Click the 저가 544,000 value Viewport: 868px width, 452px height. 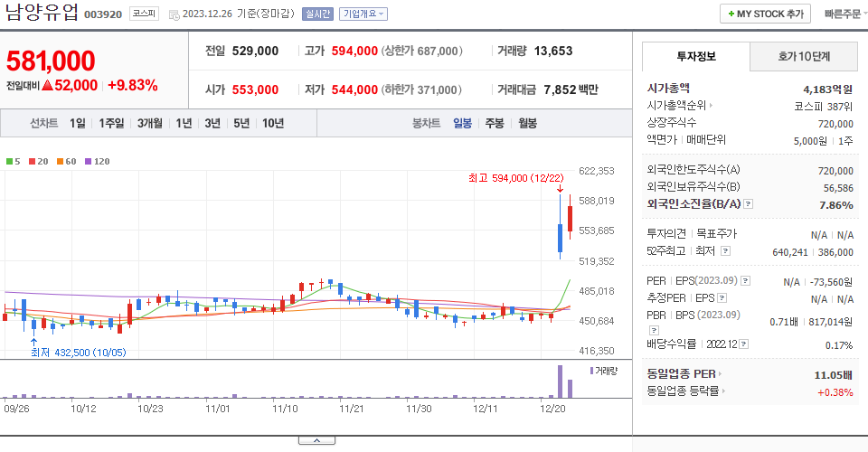[x=354, y=89]
